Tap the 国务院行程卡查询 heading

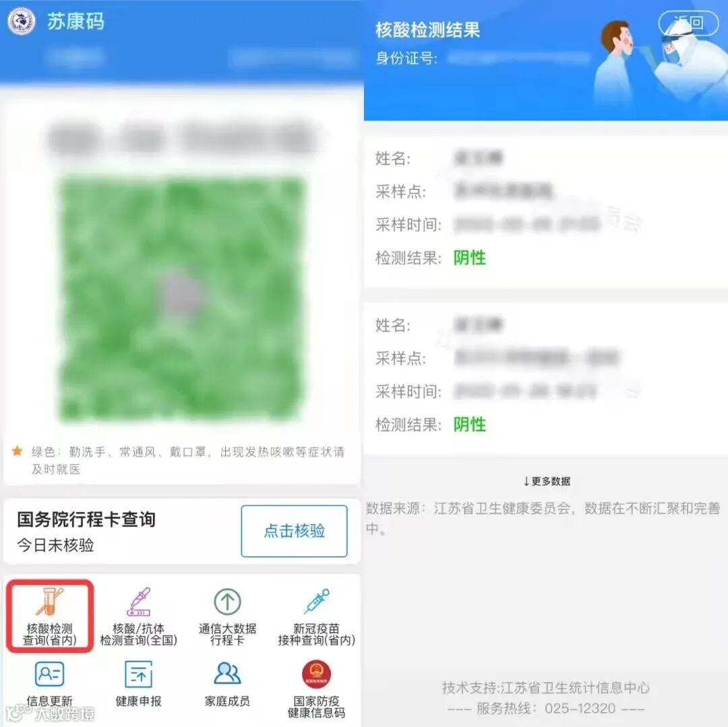86,519
